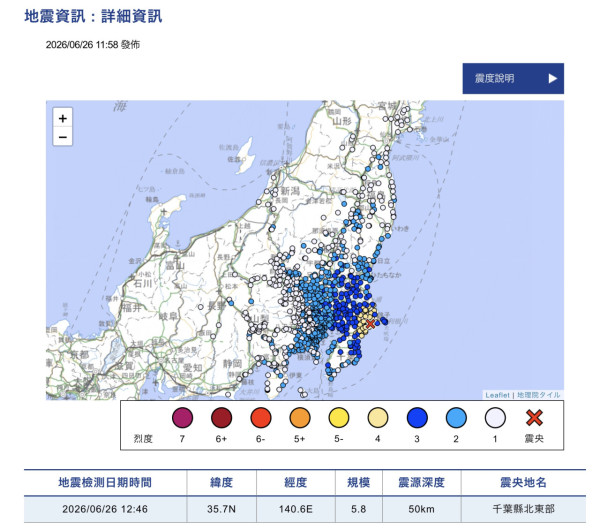Click the 140.6E longitude cell
Image resolution: width=600 pixels, height=530 pixels.
pos(296,509)
